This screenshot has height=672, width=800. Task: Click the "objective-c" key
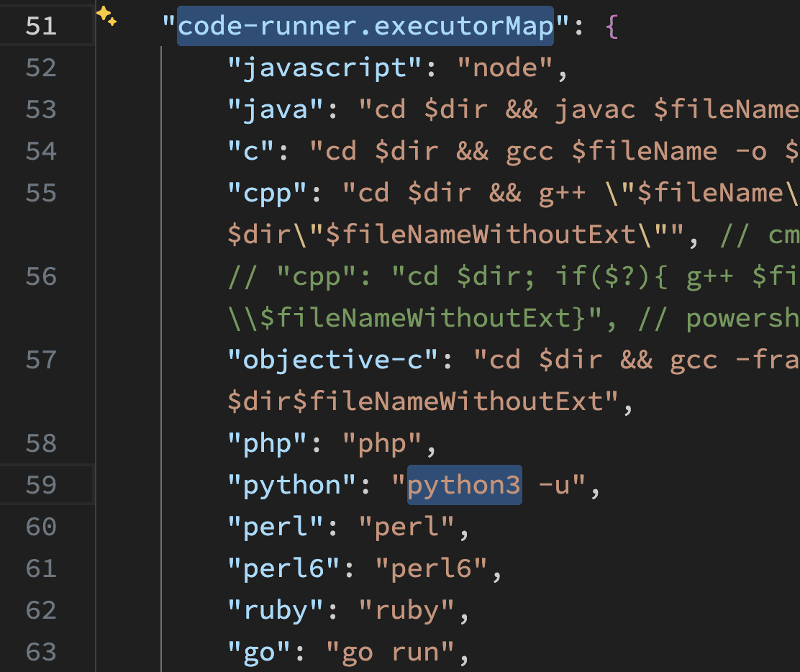tap(334, 360)
